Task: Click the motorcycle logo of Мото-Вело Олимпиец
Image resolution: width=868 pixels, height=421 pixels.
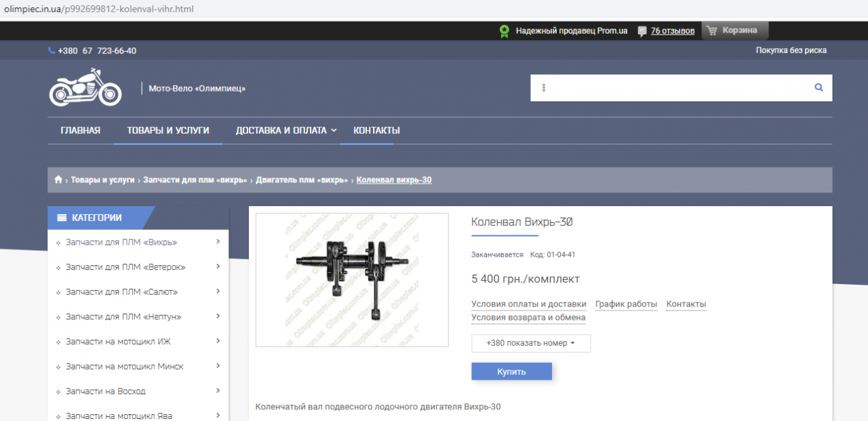Action: (x=85, y=87)
